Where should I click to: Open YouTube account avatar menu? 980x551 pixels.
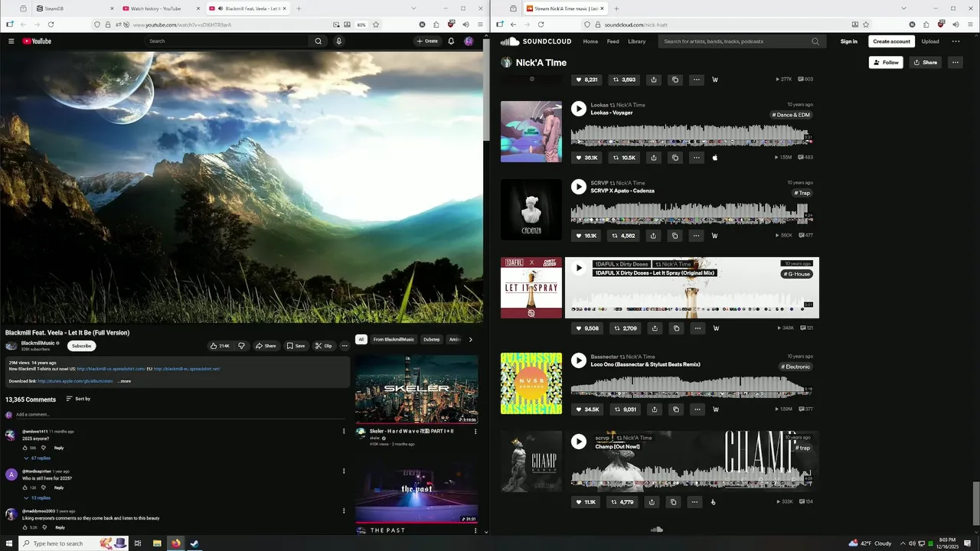(469, 41)
